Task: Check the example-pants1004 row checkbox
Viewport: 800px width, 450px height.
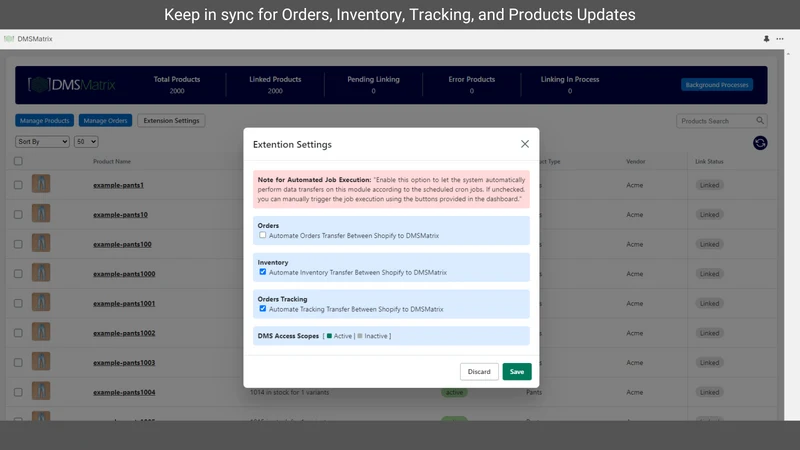Action: point(18,392)
